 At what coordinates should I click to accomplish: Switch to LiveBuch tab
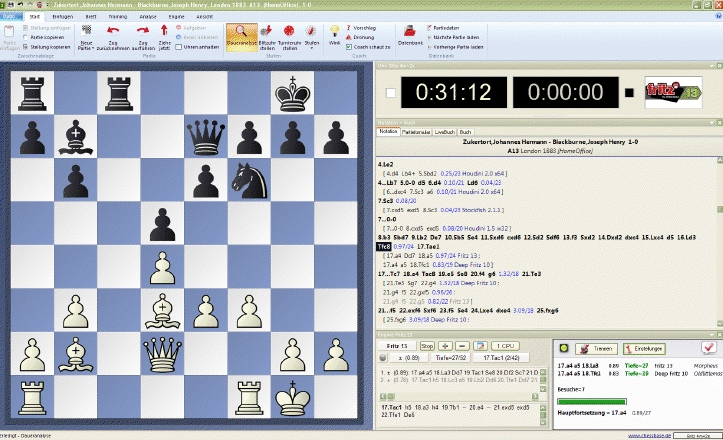click(444, 132)
